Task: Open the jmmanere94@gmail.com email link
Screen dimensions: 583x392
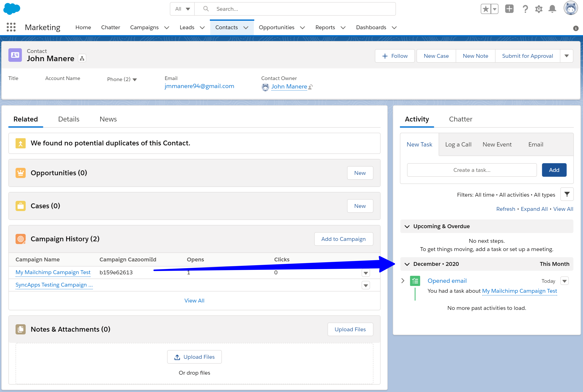Action: [199, 86]
